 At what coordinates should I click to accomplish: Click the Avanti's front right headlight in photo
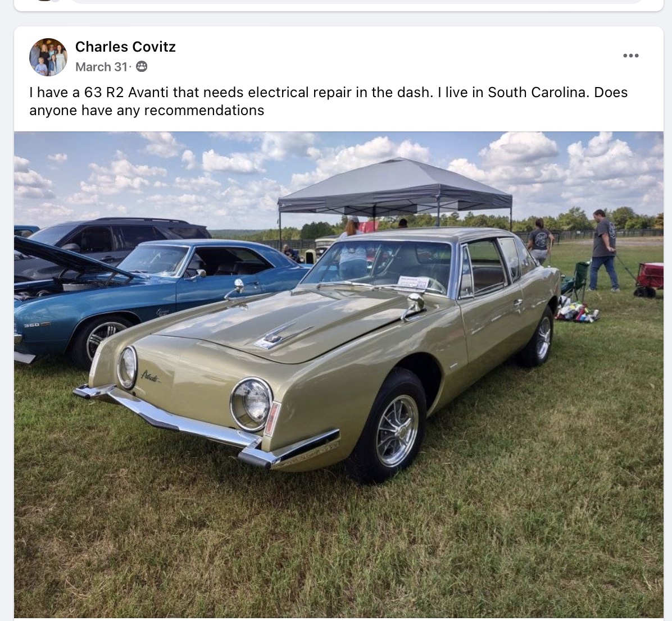[251, 404]
